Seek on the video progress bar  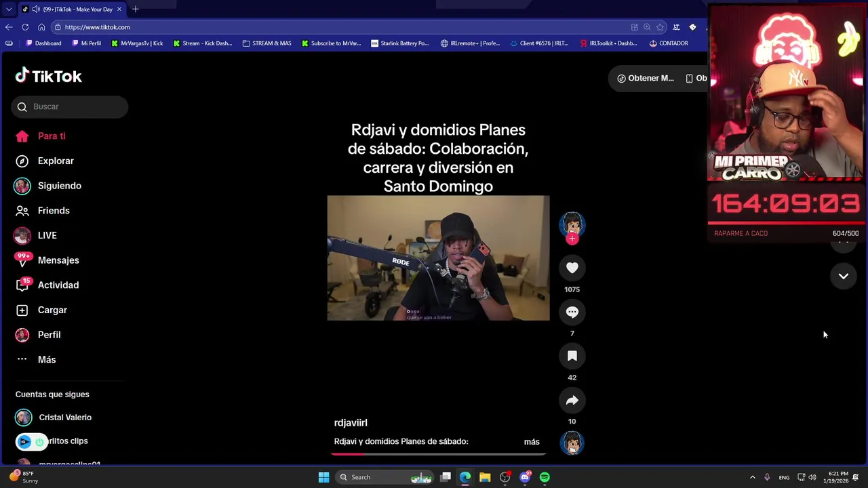pyautogui.click(x=438, y=453)
